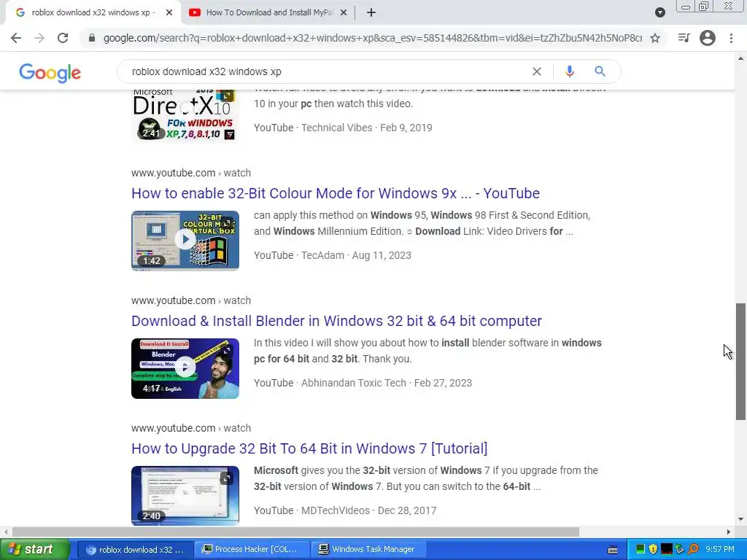Click 'MDTechVideos' channel text
Image resolution: width=747 pixels, height=560 pixels.
click(336, 510)
